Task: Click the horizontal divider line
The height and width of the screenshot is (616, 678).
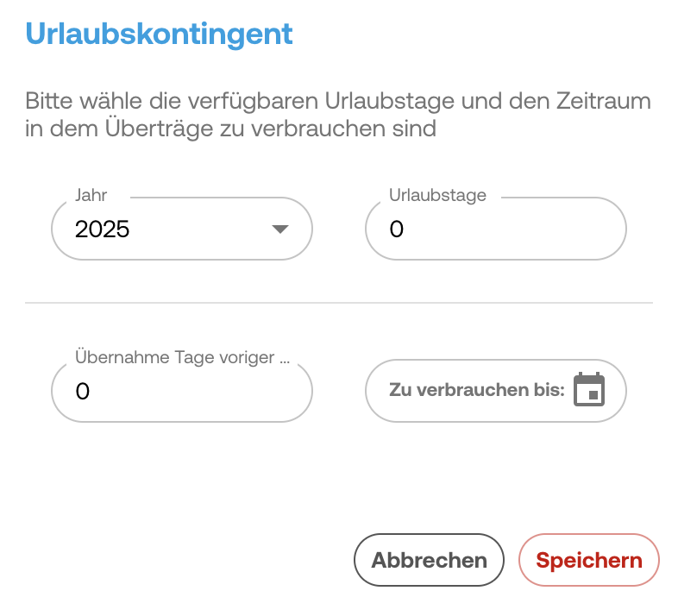Action: coord(339,303)
